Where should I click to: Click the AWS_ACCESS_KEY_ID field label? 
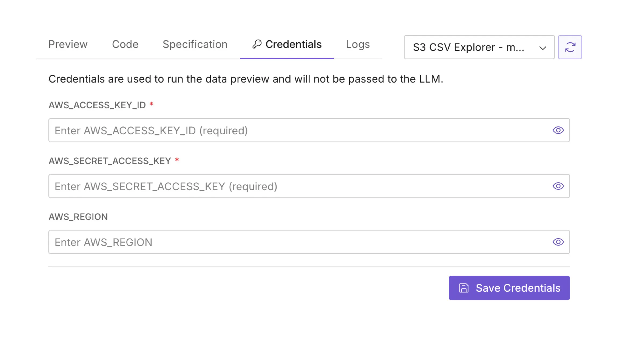coord(97,105)
